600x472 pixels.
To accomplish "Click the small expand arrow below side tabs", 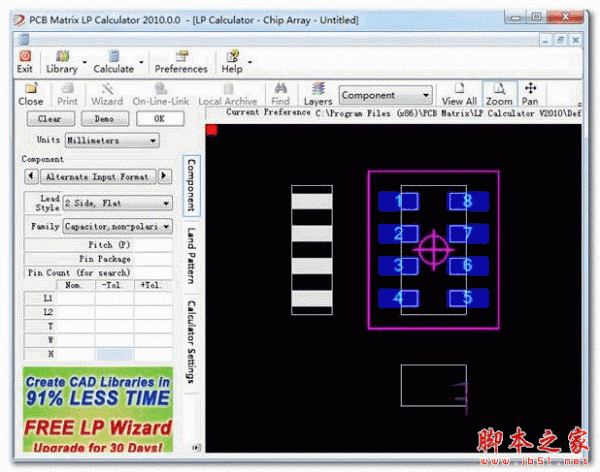I will point(196,447).
